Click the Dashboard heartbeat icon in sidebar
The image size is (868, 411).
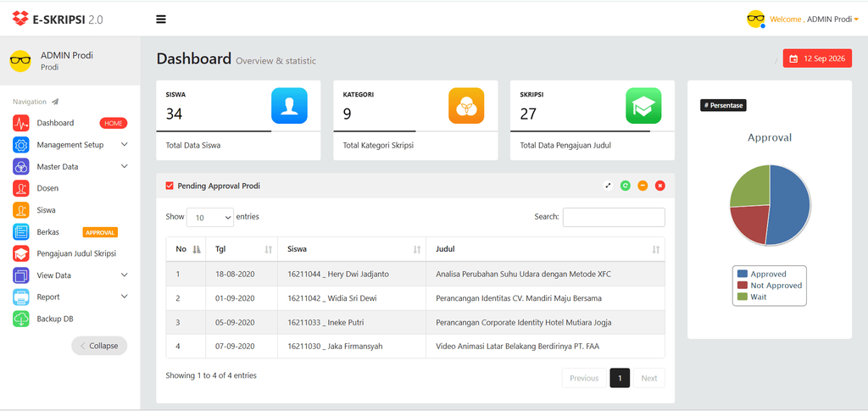point(21,123)
